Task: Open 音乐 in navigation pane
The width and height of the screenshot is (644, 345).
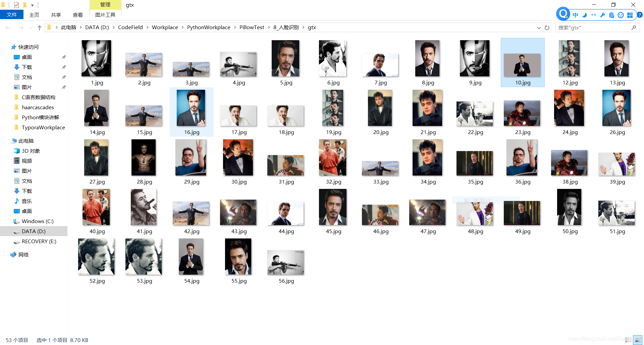Action: click(x=27, y=201)
